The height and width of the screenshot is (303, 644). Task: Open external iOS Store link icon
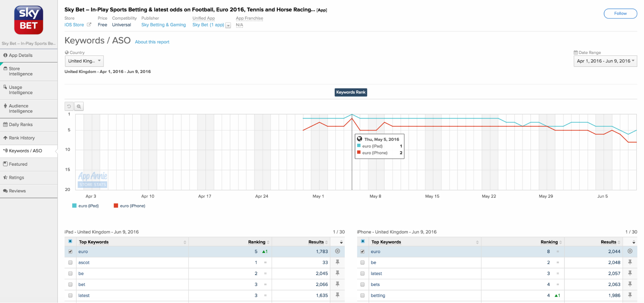pos(89,25)
